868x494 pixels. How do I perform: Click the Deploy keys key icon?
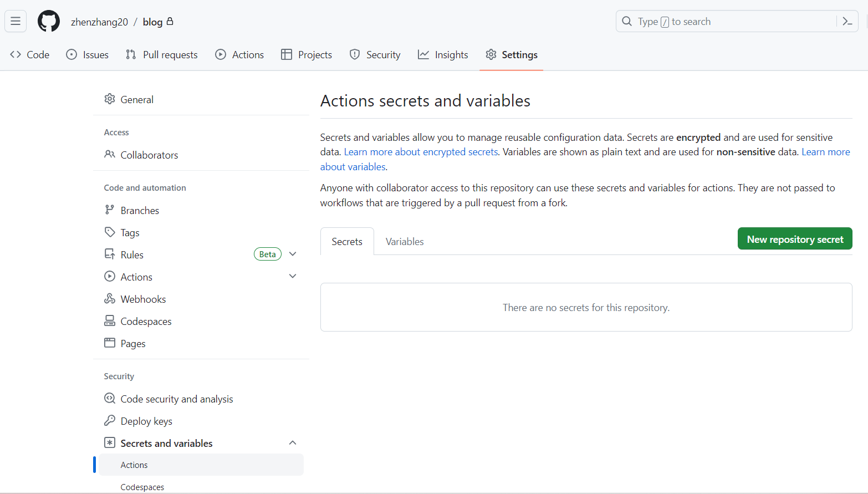[x=110, y=421]
